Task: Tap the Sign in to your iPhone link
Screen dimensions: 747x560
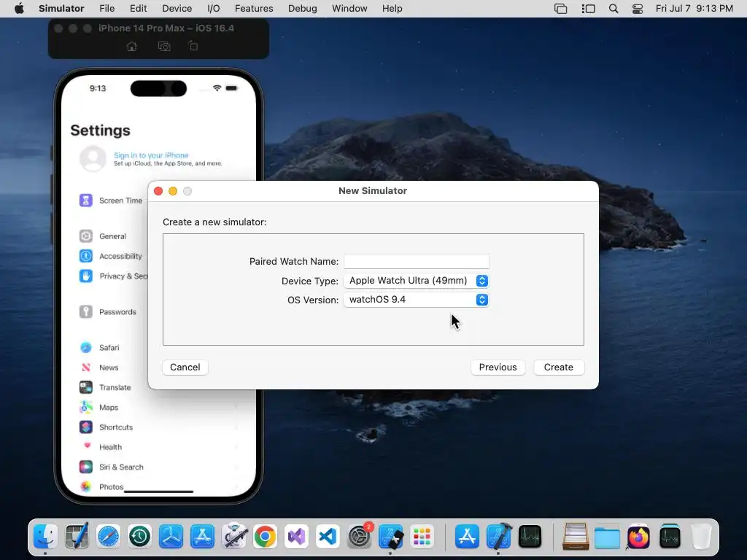Action: coord(151,155)
